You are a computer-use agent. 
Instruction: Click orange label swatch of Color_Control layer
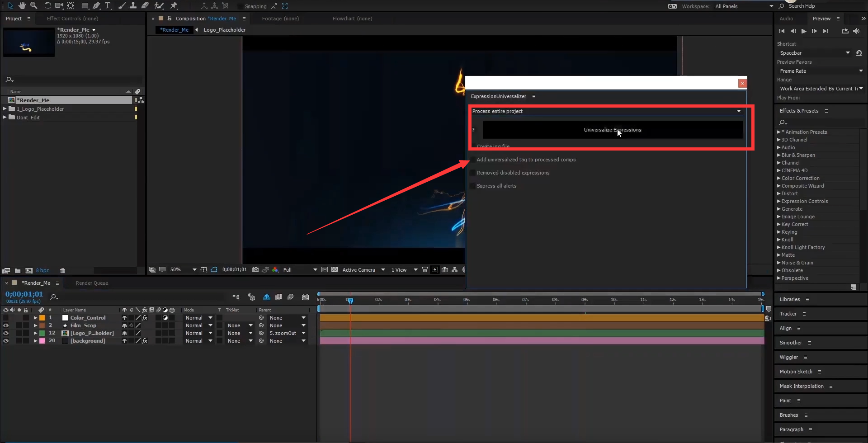click(x=42, y=318)
